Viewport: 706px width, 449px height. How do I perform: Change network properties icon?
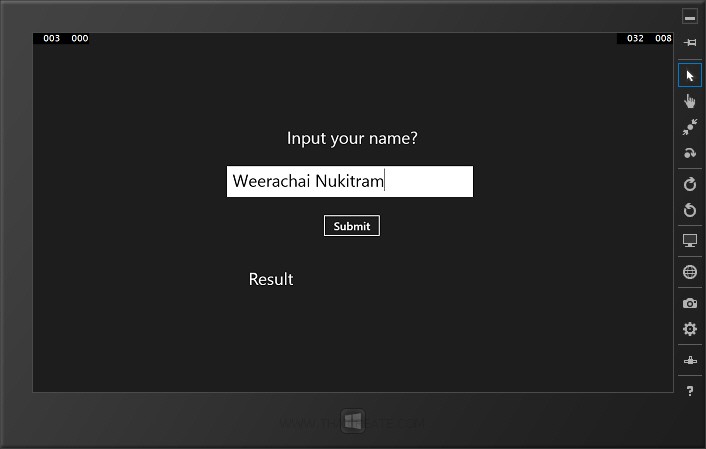click(x=689, y=360)
